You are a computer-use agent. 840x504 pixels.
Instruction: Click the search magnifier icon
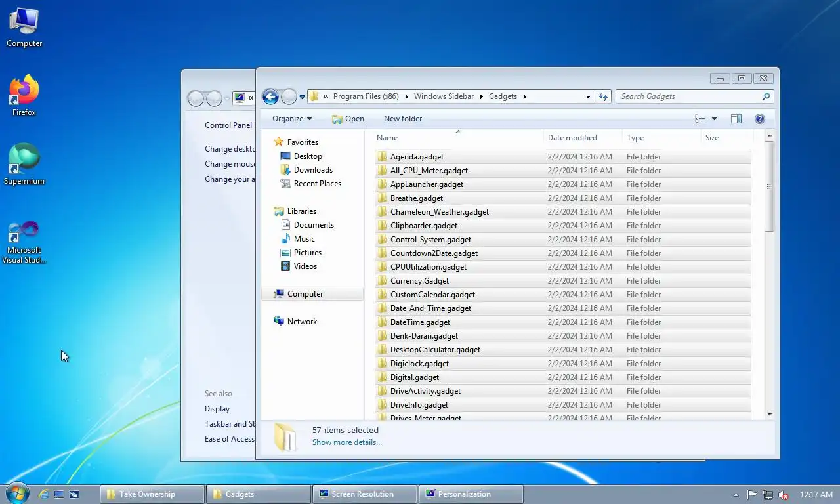click(766, 96)
